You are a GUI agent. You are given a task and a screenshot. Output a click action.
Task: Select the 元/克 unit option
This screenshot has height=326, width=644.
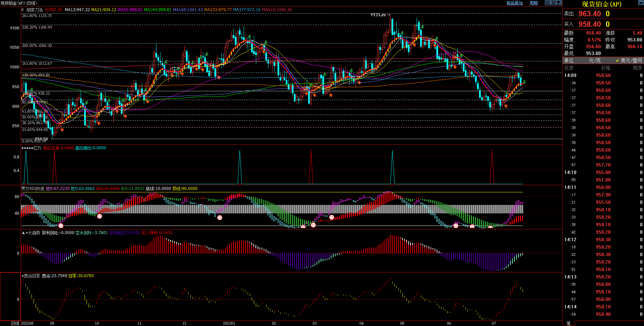(594, 60)
